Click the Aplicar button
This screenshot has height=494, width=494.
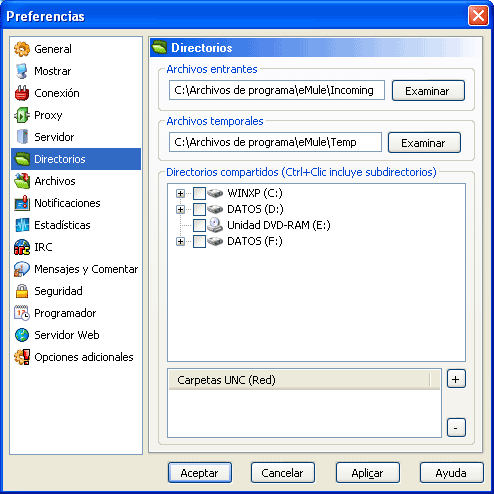pos(367,473)
